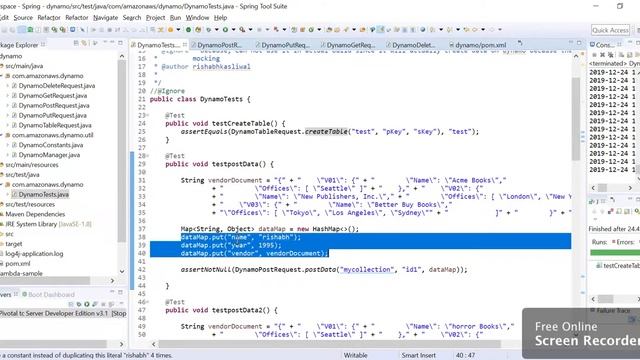Viewport: 640px width, 360px height.
Task: Expand DynamoGetRequest.java tree node
Action: coord(7,96)
